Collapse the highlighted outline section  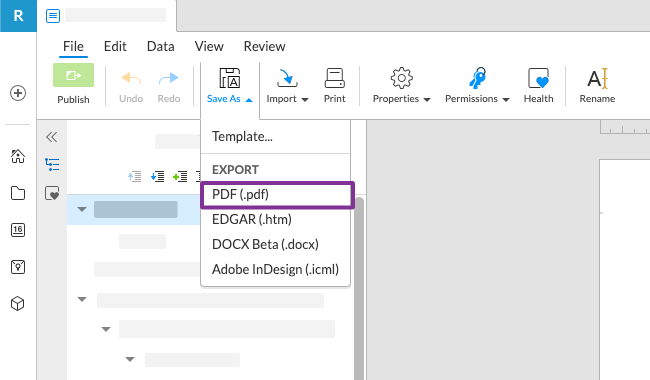tap(82, 209)
